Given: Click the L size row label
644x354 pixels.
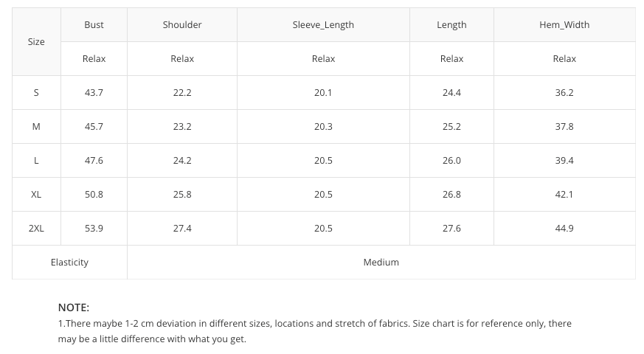Looking at the screenshot, I should point(36,161).
